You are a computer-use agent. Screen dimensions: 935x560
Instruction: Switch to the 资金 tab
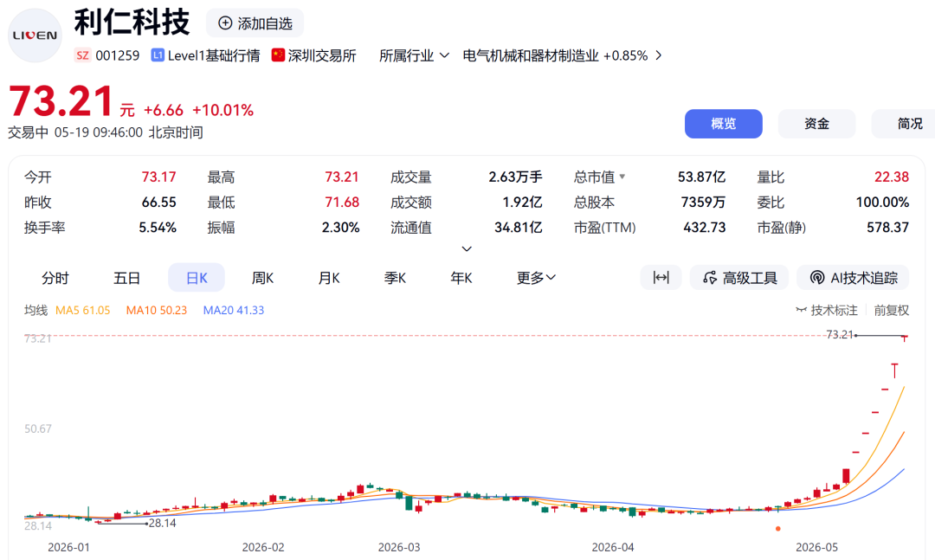tap(816, 124)
